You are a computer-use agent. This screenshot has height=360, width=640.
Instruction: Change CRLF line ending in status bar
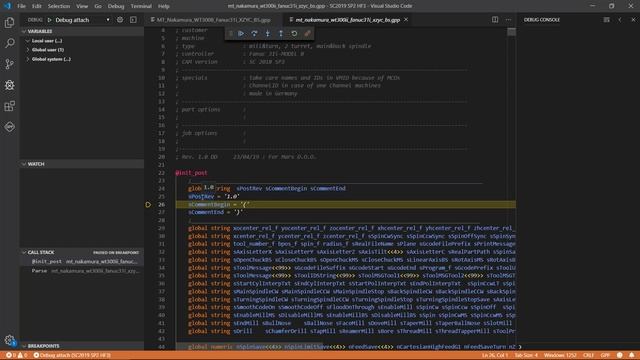588,355
